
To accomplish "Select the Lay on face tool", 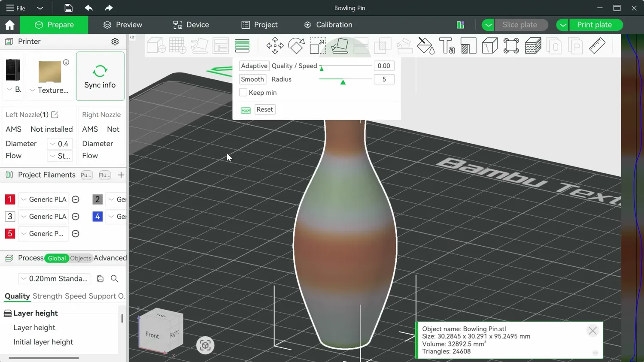I will point(340,45).
